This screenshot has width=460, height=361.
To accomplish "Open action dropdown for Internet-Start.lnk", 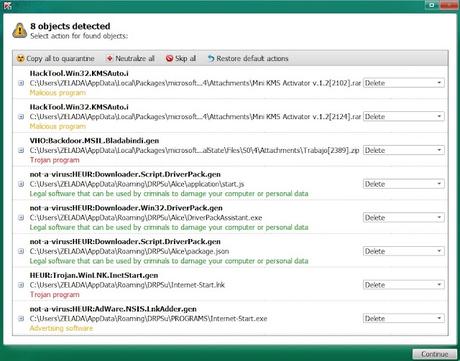I will (x=403, y=285).
